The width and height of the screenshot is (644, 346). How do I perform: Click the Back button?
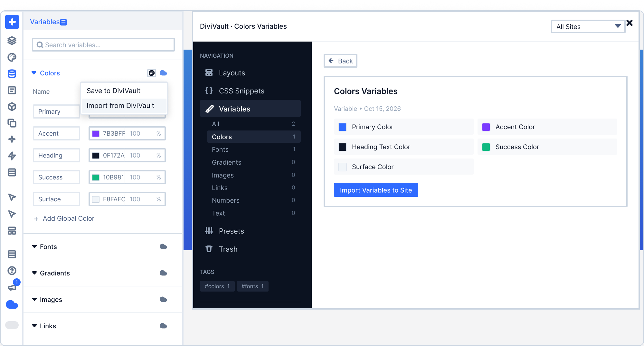click(340, 61)
